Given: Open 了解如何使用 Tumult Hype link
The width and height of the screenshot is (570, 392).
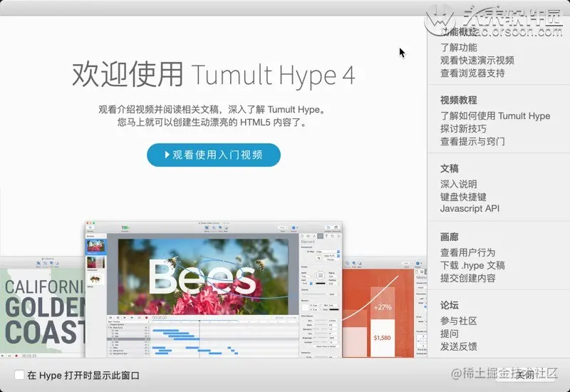Looking at the screenshot, I should [x=495, y=116].
